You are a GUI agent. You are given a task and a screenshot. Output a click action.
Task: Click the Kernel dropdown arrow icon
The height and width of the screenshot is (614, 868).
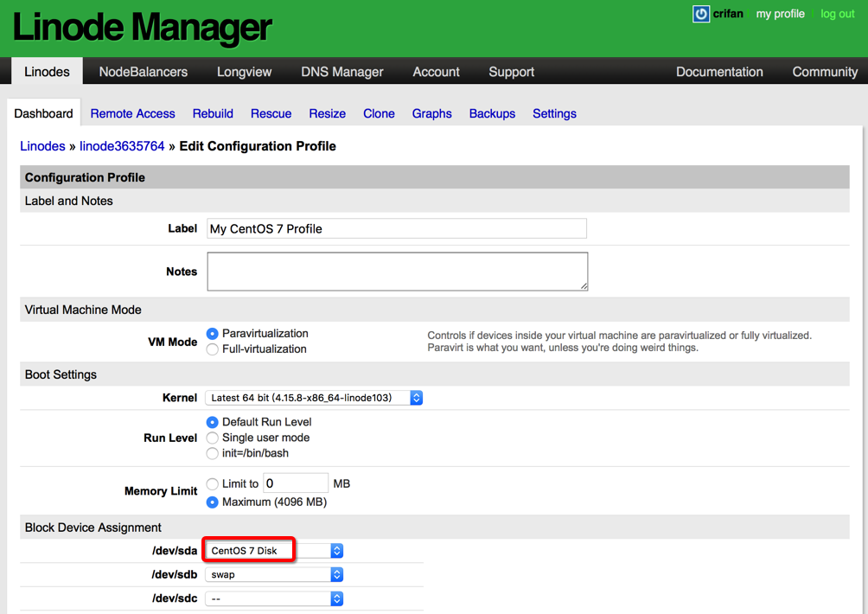[417, 398]
